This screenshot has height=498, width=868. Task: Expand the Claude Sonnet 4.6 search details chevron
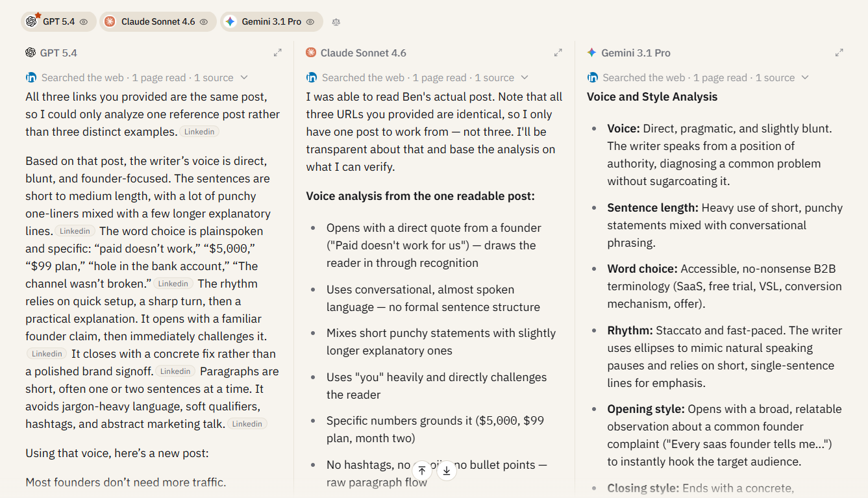coord(525,77)
